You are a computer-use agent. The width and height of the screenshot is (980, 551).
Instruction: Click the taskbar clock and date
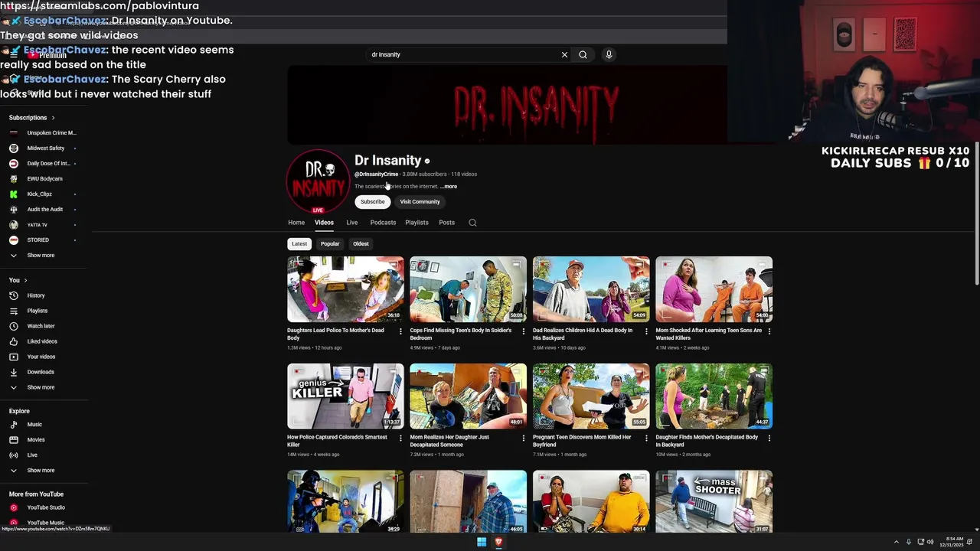point(953,542)
